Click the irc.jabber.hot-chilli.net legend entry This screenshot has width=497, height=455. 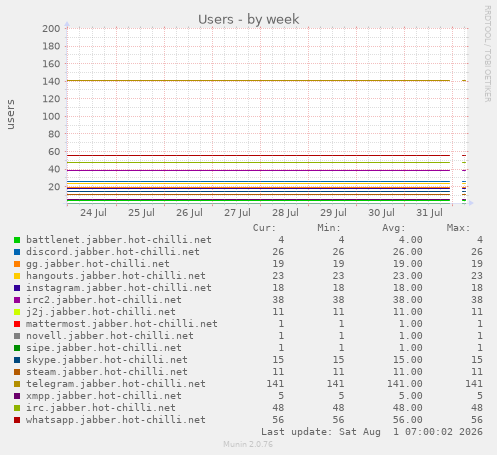101,408
